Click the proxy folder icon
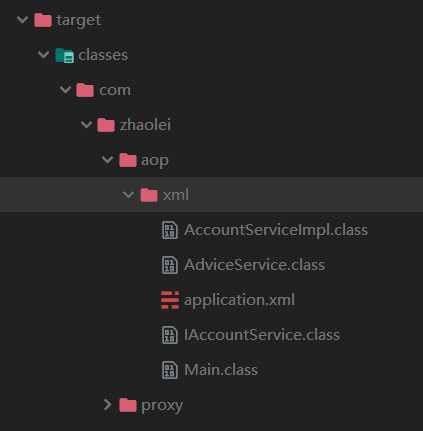 (128, 405)
